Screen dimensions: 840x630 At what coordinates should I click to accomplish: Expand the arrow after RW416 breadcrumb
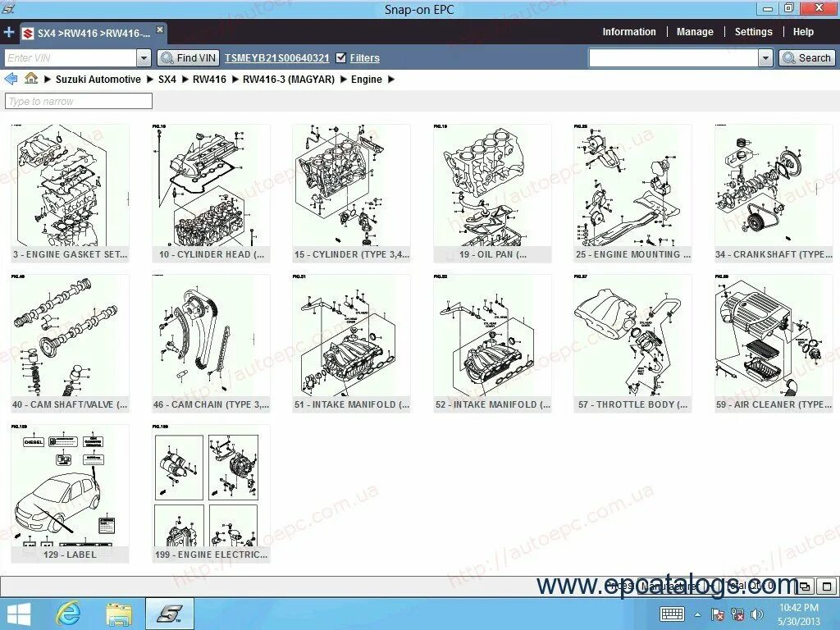[x=235, y=80]
